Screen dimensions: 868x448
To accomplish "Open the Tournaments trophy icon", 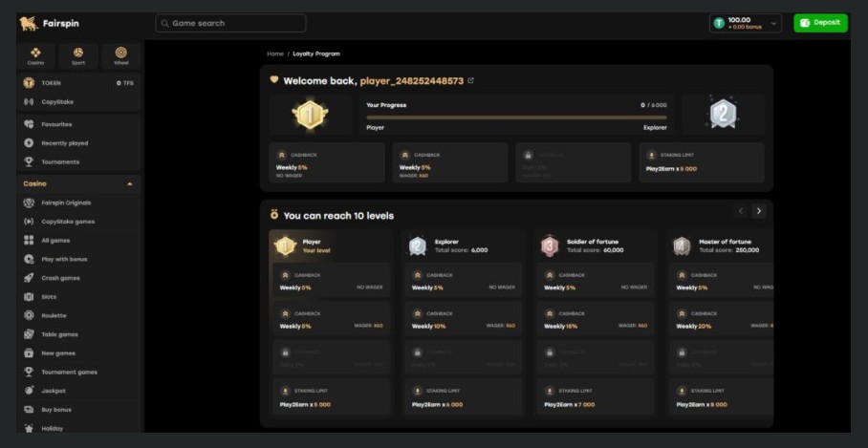I will [x=29, y=161].
